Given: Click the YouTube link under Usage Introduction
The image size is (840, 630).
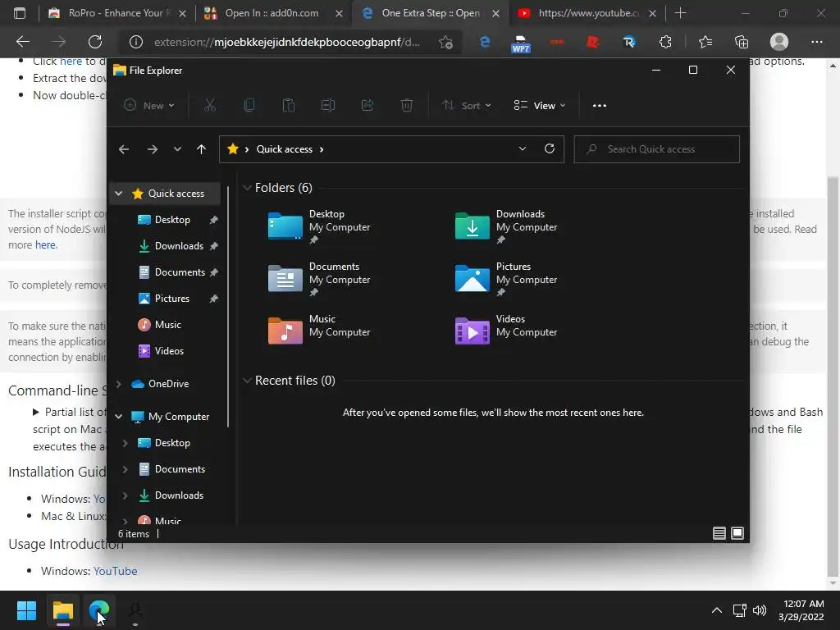Looking at the screenshot, I should click(x=115, y=571).
